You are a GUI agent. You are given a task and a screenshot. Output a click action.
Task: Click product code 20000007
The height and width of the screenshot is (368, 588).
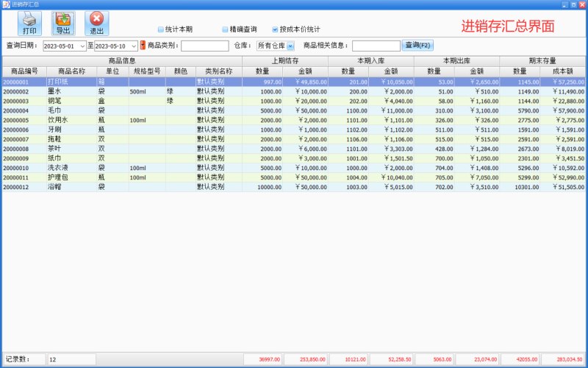pos(24,139)
